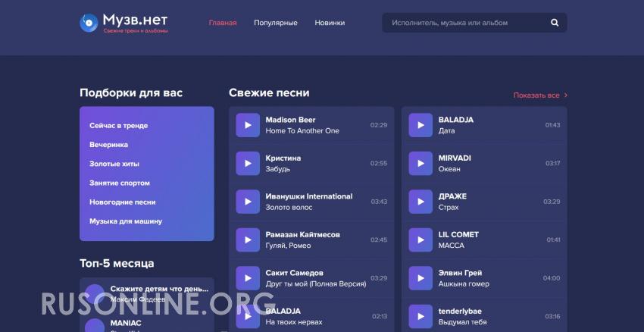Click Иванушки International artist name
This screenshot has height=332, width=644.
click(x=309, y=196)
